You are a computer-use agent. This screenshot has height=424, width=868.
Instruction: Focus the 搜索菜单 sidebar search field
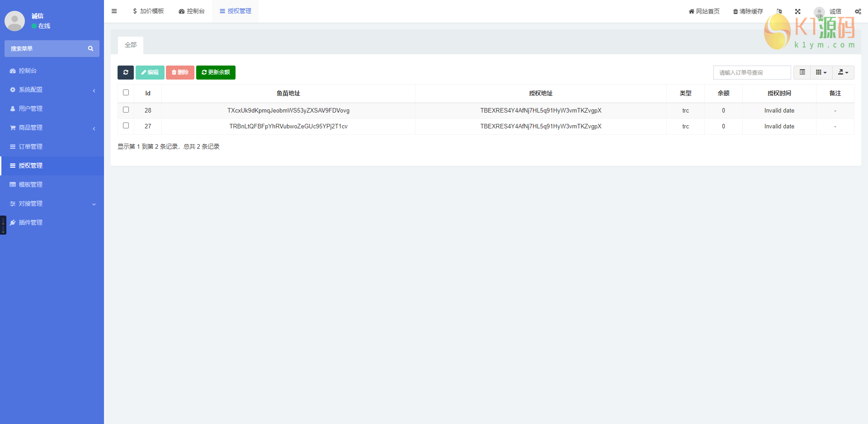(x=45, y=48)
